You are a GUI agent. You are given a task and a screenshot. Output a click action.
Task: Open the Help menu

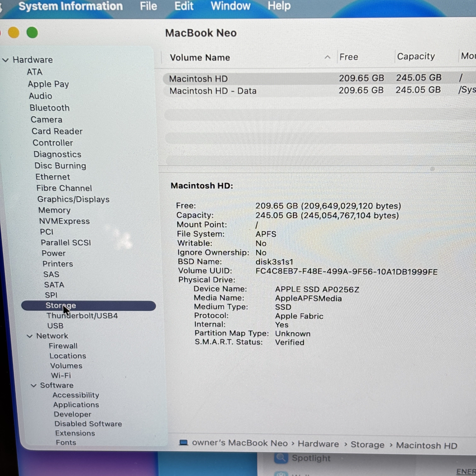pos(279,6)
